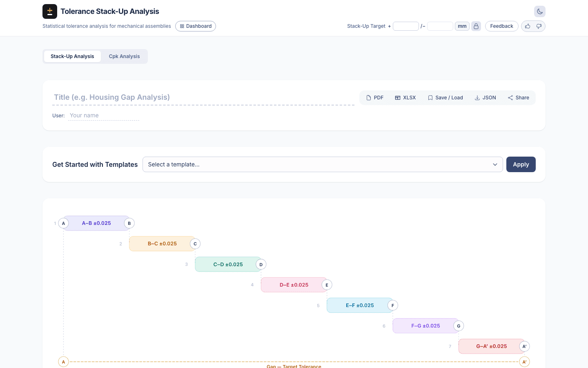Apply the chosen template
Screen dimensions: 588x368
point(521,164)
